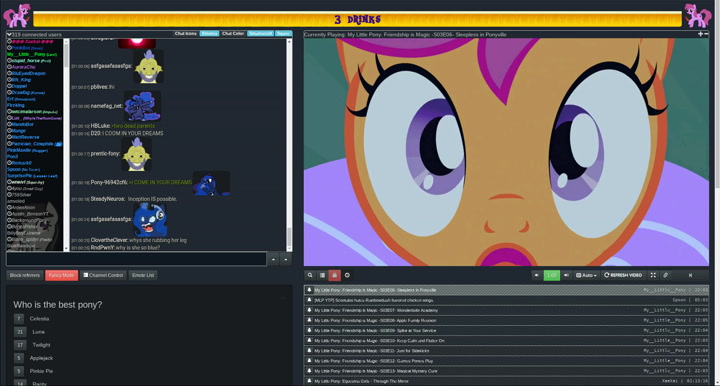This screenshot has width=720, height=386.
Task: Vote for Luna in the poll
Action: (20, 332)
